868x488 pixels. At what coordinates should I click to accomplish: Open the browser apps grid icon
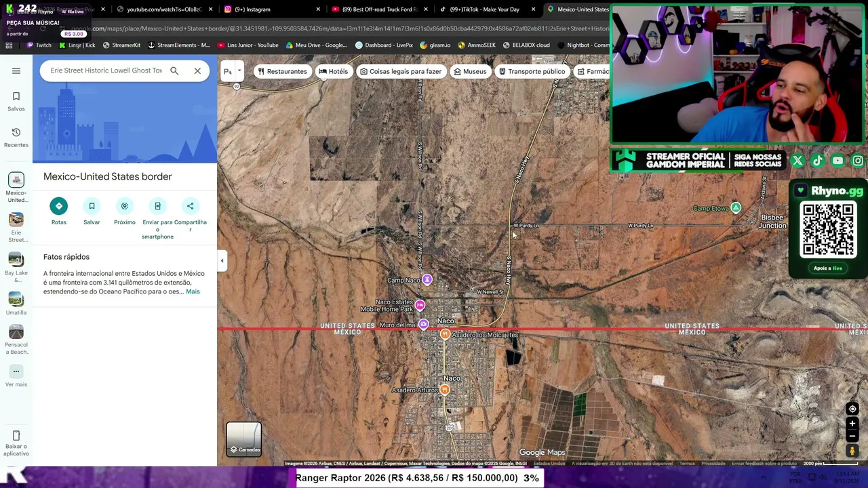[x=9, y=45]
